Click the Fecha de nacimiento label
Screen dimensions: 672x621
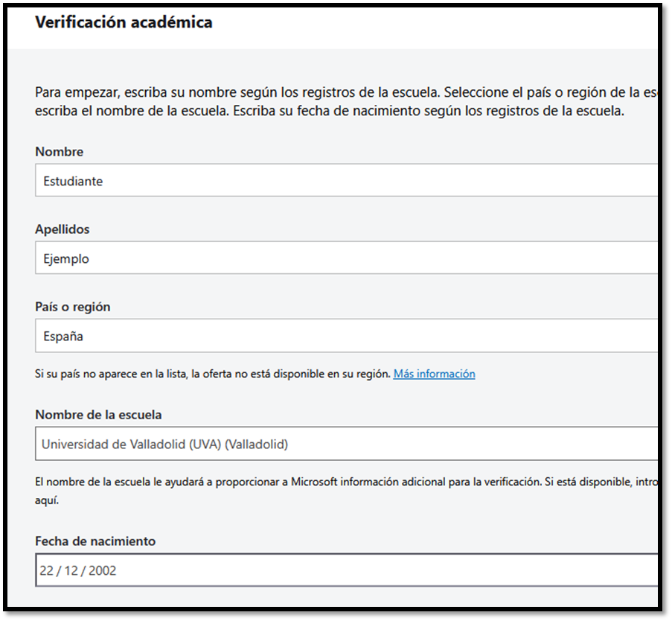(95, 541)
